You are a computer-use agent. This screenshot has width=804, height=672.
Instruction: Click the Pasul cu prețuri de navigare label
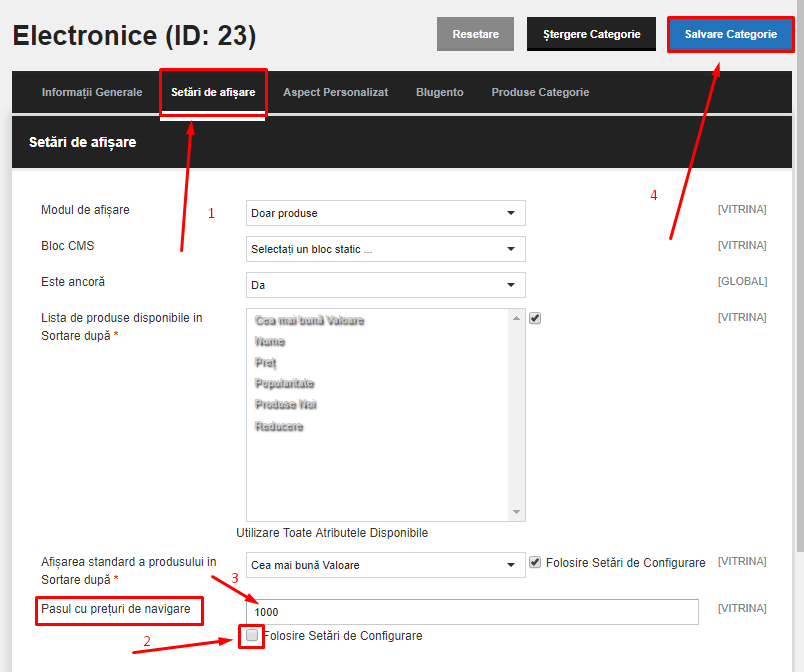point(116,609)
